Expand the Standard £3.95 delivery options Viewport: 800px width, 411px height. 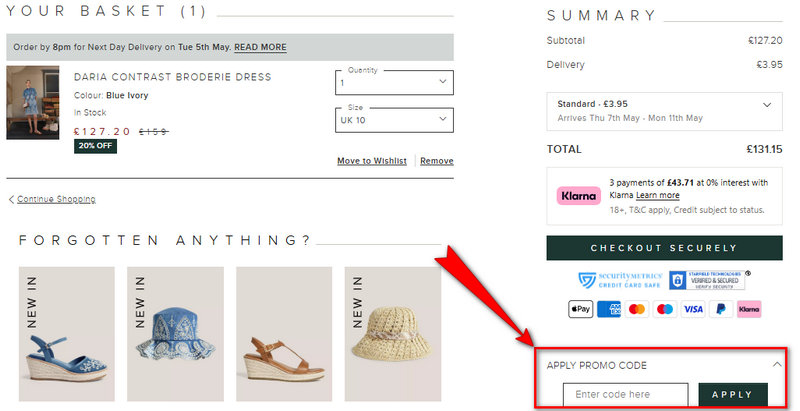pos(664,111)
